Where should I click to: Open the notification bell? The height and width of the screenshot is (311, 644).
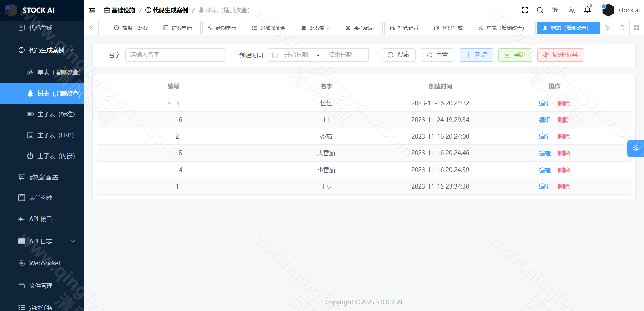(587, 10)
